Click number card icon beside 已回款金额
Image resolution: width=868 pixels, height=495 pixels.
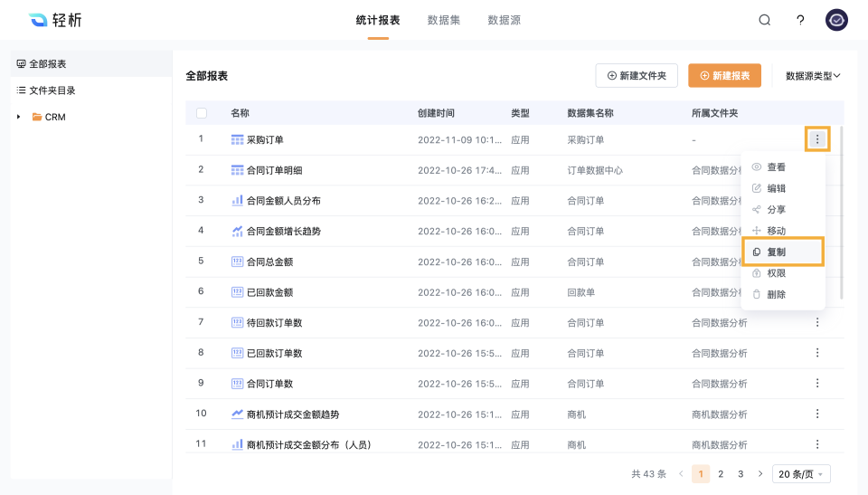coord(237,292)
